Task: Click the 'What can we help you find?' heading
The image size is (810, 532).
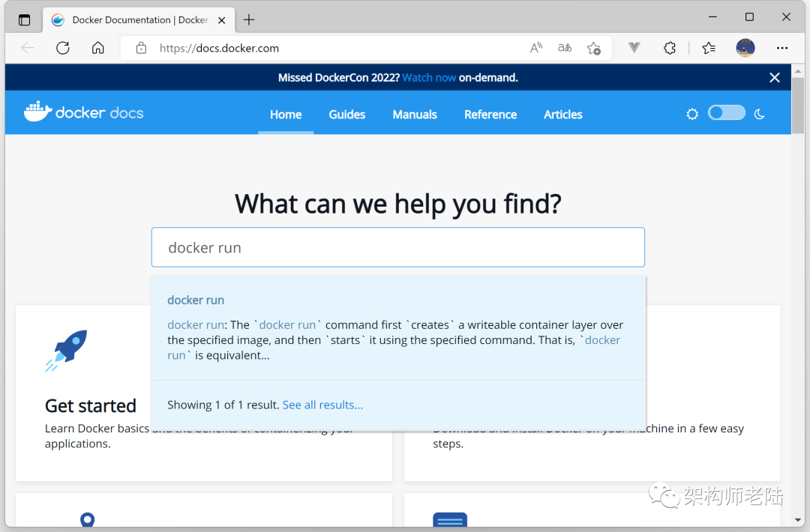Action: [397, 204]
